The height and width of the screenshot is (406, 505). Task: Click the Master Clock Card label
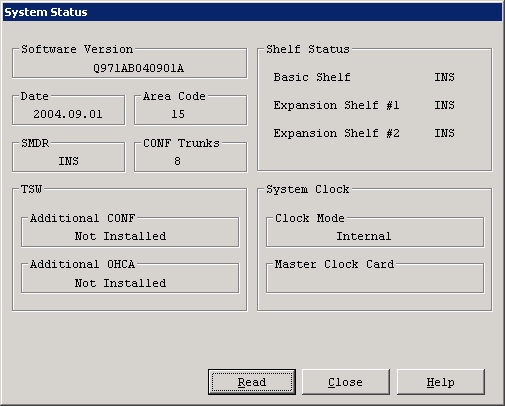pyautogui.click(x=334, y=264)
